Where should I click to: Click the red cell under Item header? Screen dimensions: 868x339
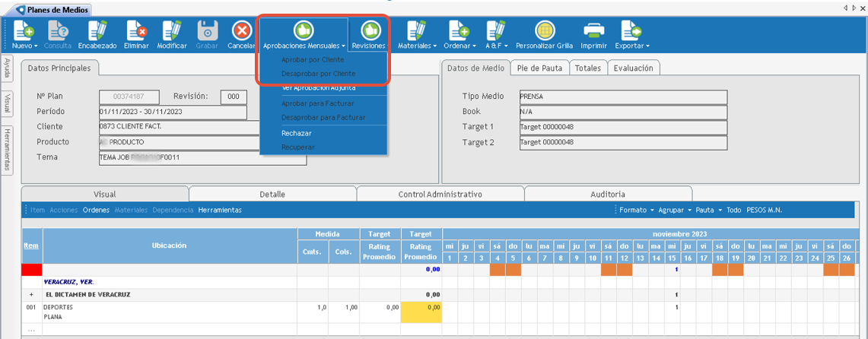point(32,269)
